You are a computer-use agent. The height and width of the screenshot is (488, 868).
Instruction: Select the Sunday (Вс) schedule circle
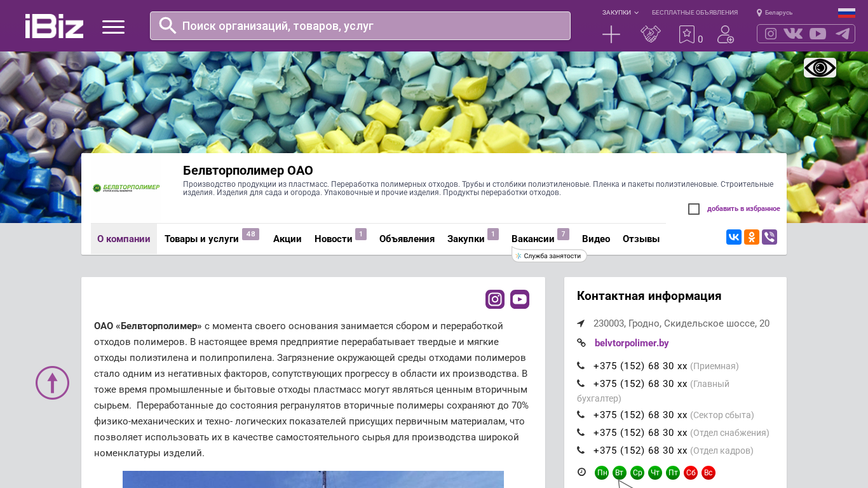[x=709, y=473]
